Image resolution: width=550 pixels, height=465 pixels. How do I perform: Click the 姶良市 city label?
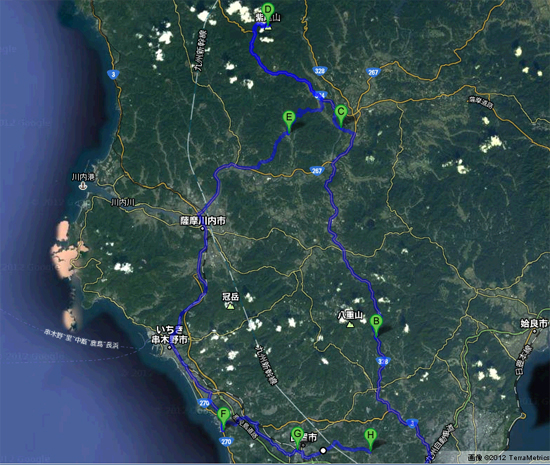535,323
